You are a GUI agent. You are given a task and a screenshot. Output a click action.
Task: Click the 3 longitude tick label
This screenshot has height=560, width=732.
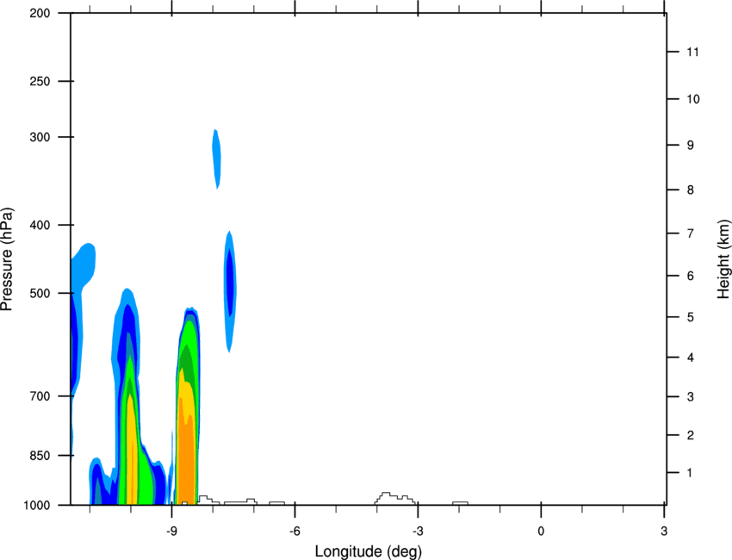(664, 532)
